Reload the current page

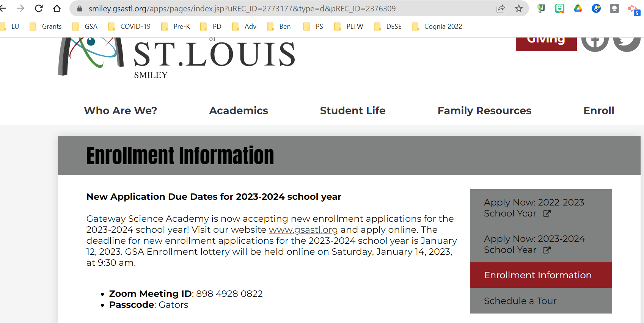click(39, 8)
